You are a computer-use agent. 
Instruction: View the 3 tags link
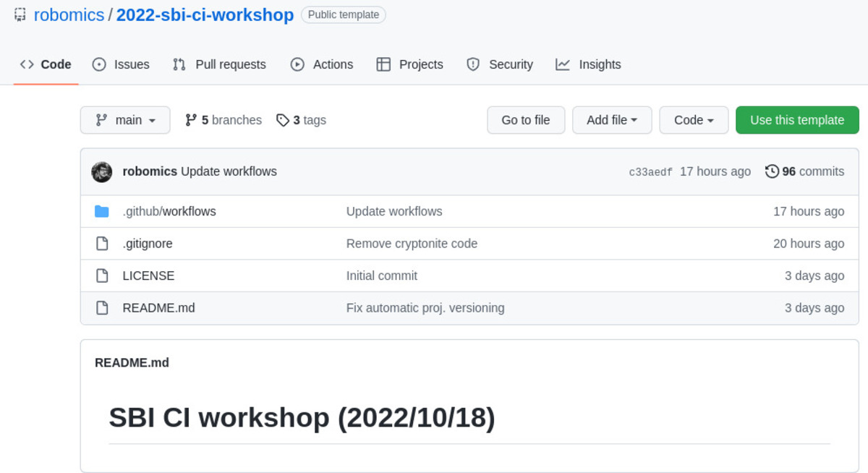(x=301, y=120)
